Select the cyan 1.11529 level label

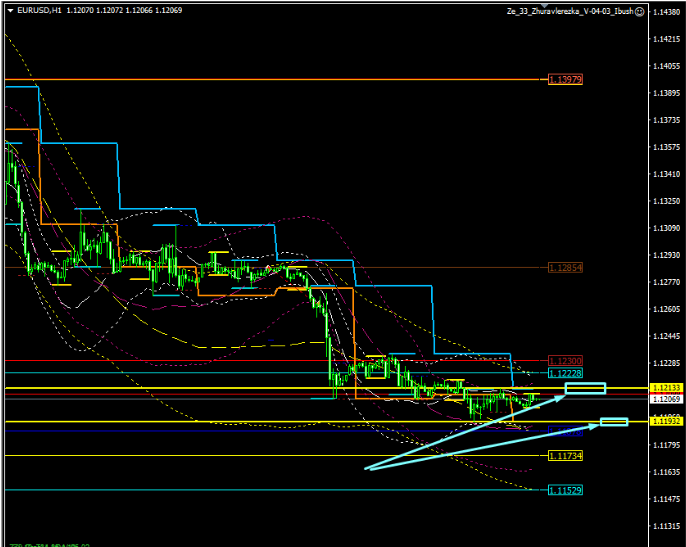coord(565,490)
